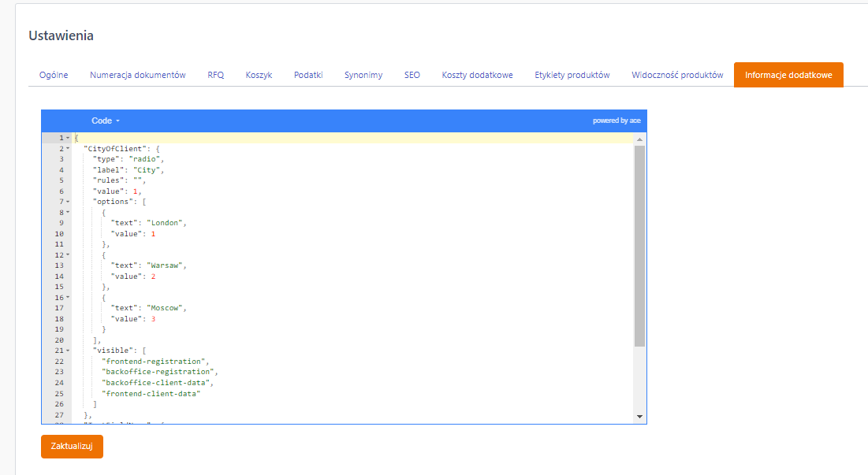This screenshot has height=475, width=868.
Task: Go to the Koszyk tab
Action: [x=259, y=75]
